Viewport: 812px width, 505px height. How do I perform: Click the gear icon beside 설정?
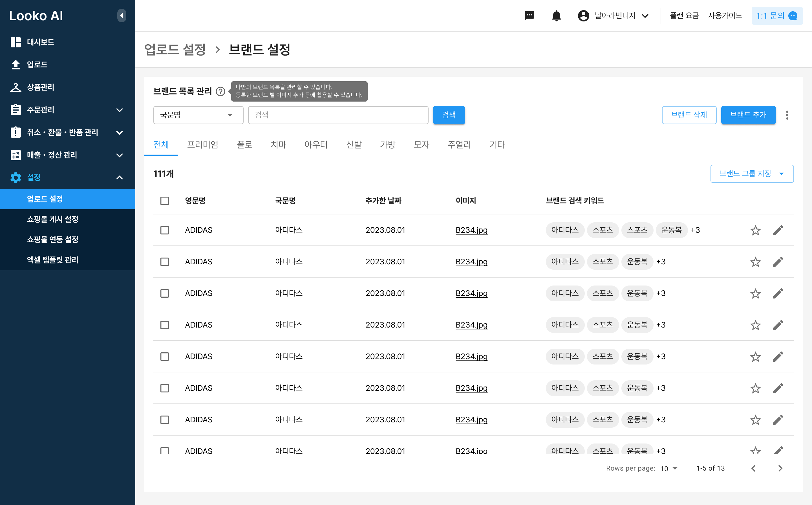click(x=16, y=177)
